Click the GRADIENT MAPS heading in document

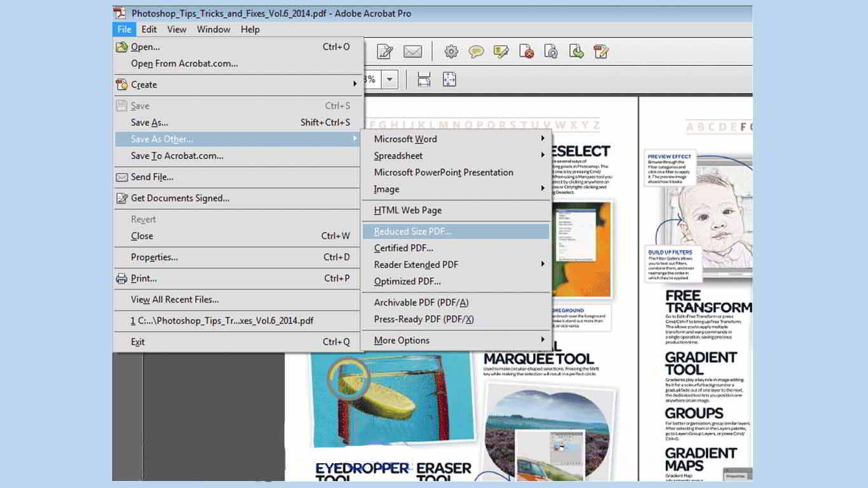click(x=701, y=459)
